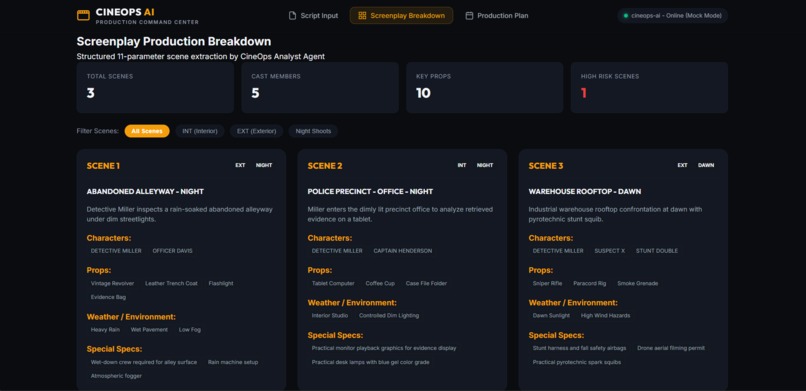Click the Smoke Grenade prop tag
Image resolution: width=806 pixels, height=391 pixels.
coord(637,283)
